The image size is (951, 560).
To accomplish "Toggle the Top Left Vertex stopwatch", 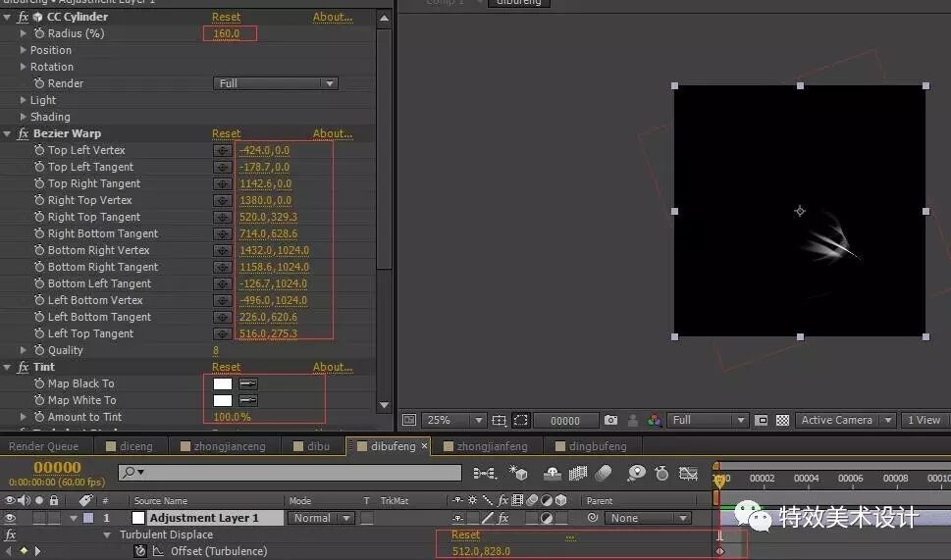I will pyautogui.click(x=39, y=150).
